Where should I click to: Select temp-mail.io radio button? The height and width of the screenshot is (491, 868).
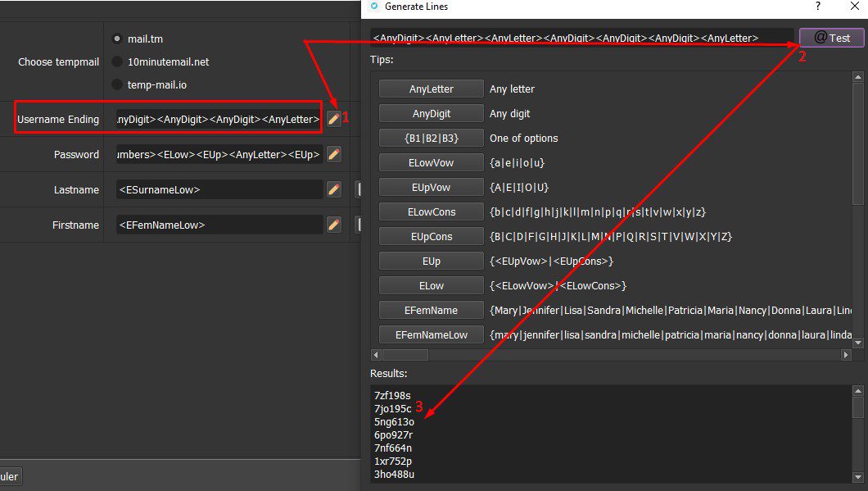(x=117, y=84)
